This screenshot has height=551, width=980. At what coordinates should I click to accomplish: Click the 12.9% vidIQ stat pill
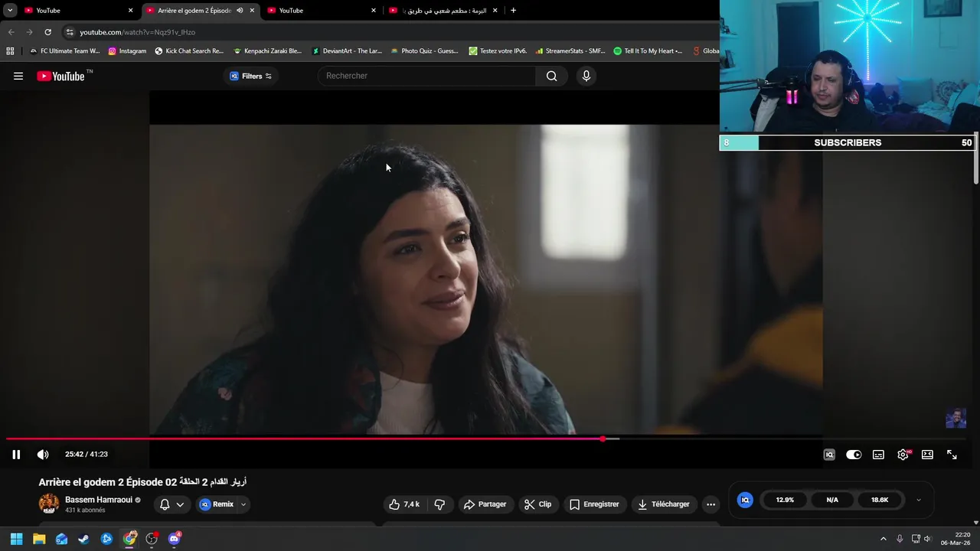(785, 500)
